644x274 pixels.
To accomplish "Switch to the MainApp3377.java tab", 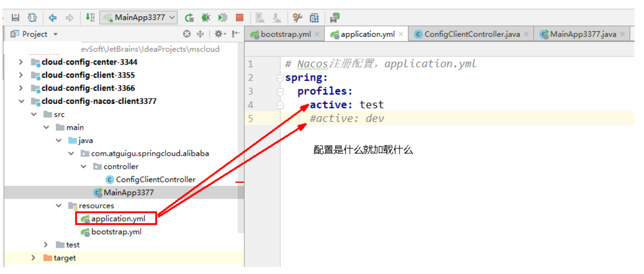I will point(582,34).
